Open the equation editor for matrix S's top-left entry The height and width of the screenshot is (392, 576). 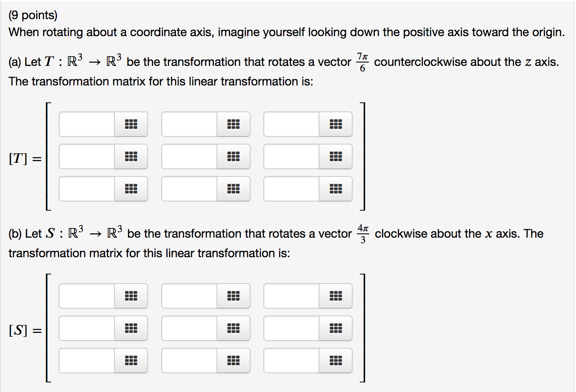[131, 296]
